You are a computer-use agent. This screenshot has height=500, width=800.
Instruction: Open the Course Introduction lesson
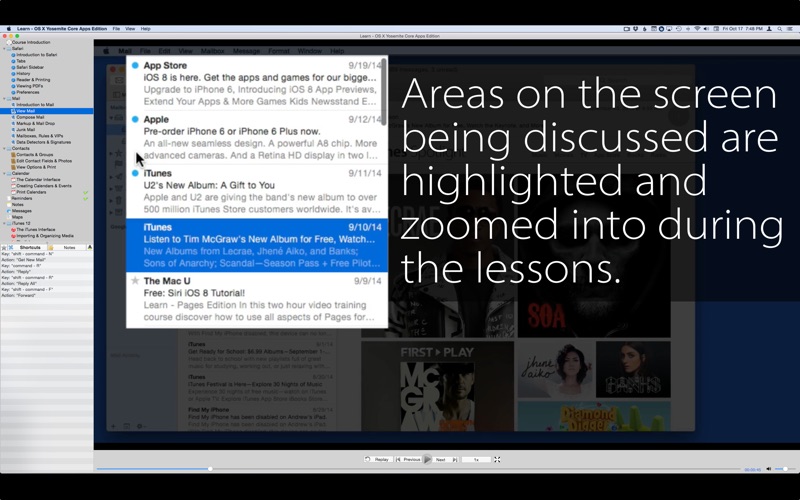[31, 42]
